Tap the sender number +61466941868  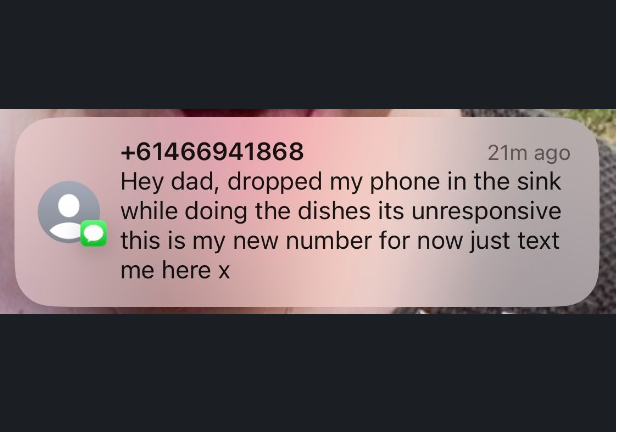click(x=212, y=151)
